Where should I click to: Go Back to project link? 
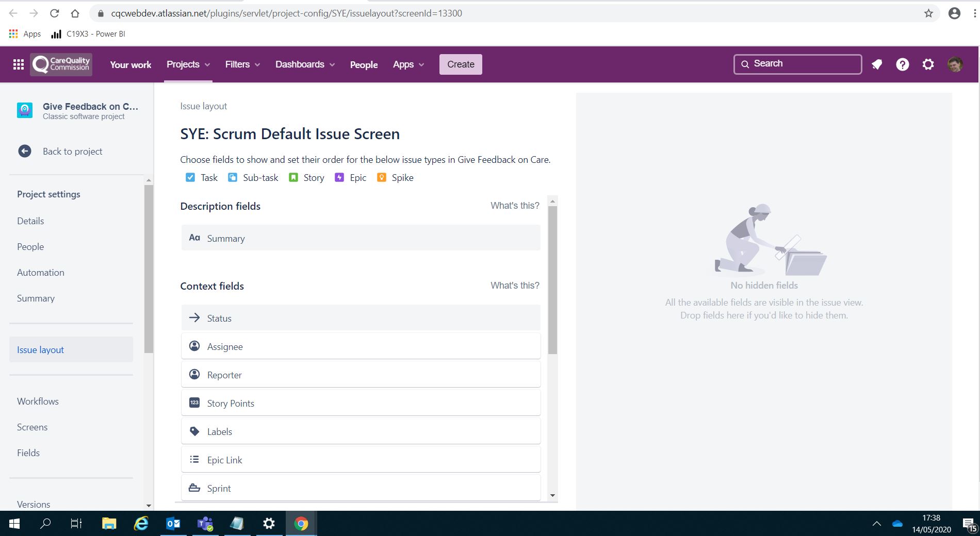pyautogui.click(x=72, y=151)
